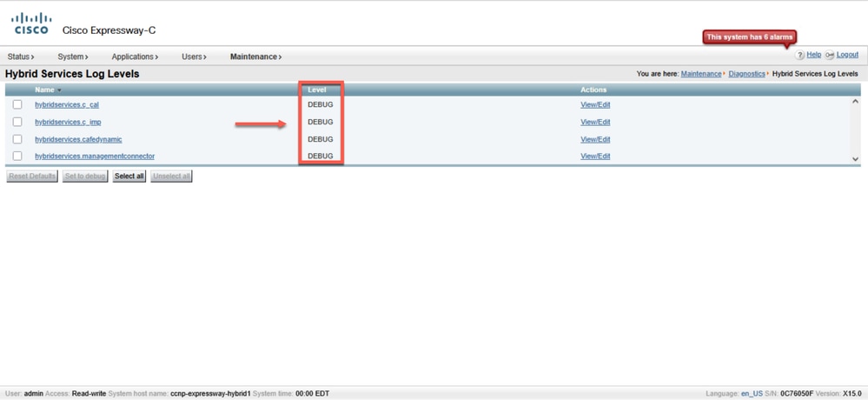Click version X15.0 in status bar
The height and width of the screenshot is (400, 868).
852,394
